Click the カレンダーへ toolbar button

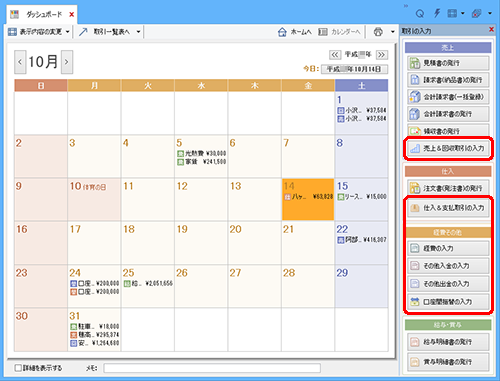(x=339, y=32)
